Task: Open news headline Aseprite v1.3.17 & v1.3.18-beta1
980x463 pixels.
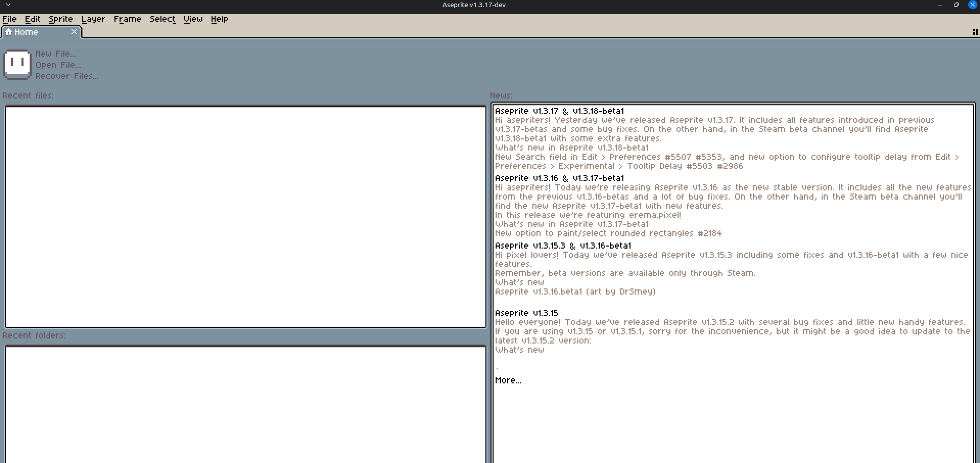Action: point(559,111)
